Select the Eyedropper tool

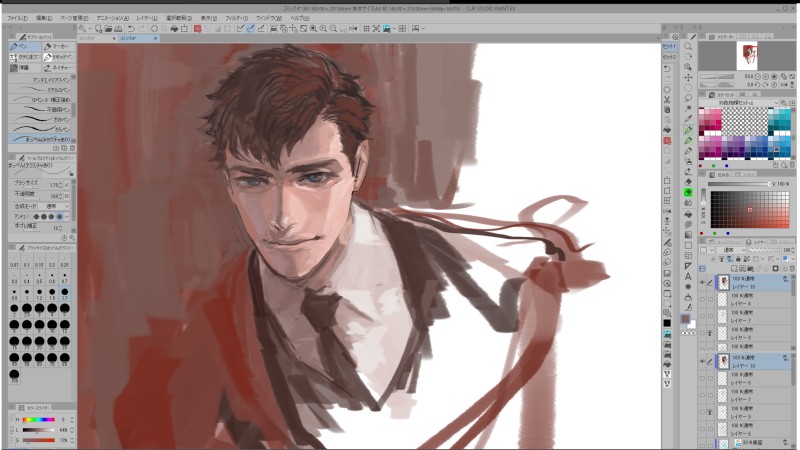point(688,118)
